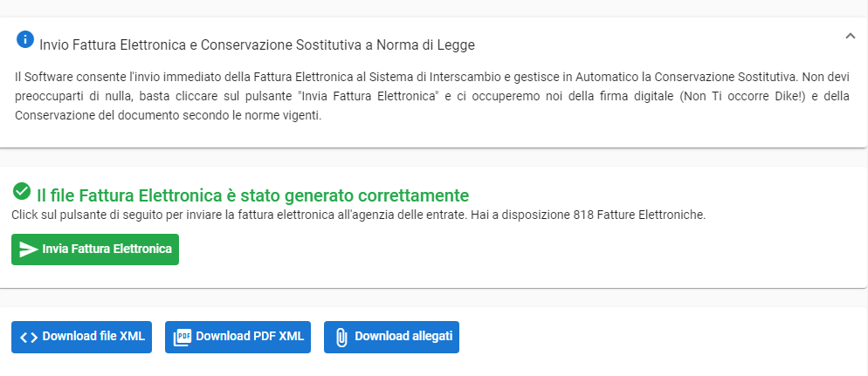
Task: Click the 'Download file XML' label text
Action: pos(93,336)
